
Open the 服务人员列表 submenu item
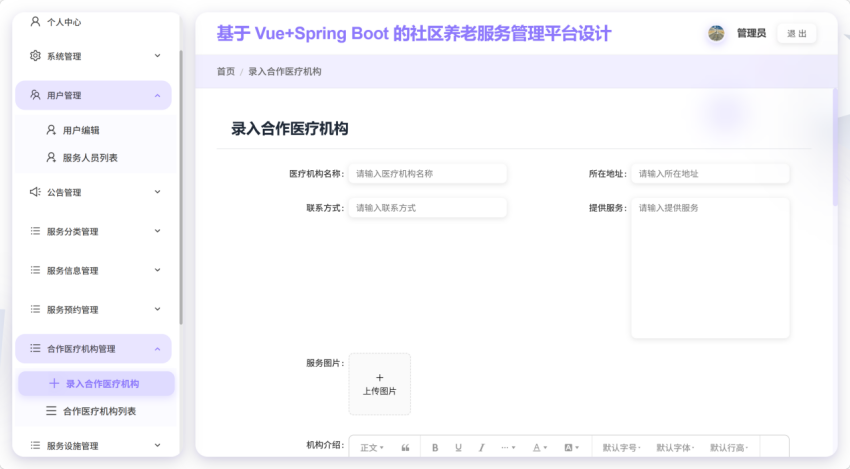[93, 158]
